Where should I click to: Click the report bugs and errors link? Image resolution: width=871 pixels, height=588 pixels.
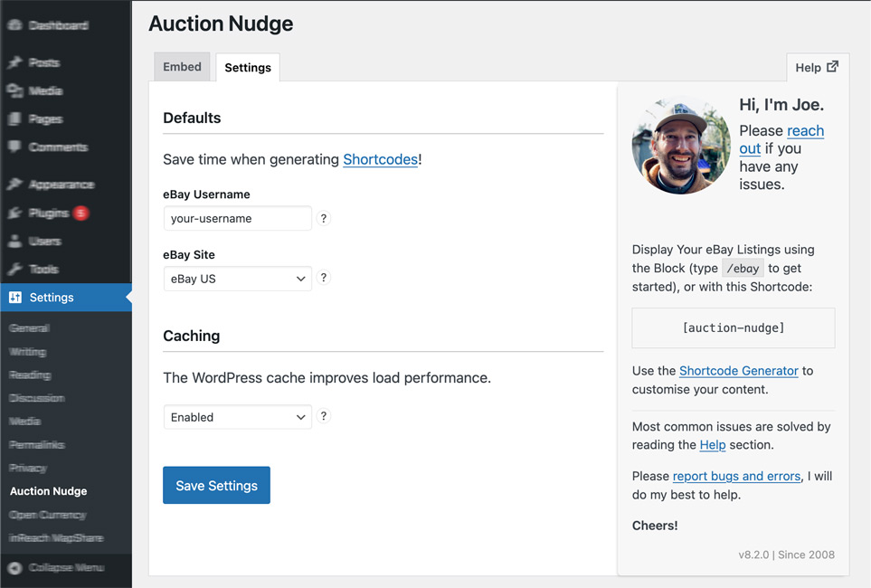(x=736, y=476)
